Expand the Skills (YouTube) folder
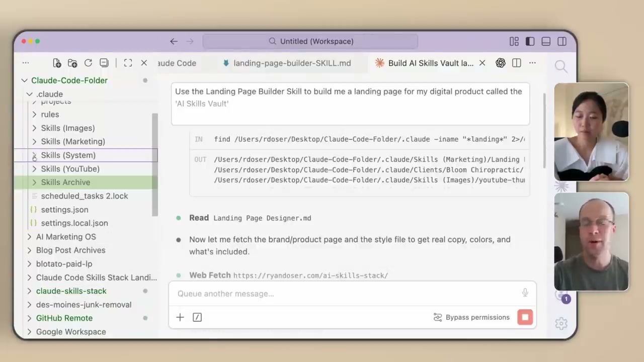644x362 pixels. (34, 169)
